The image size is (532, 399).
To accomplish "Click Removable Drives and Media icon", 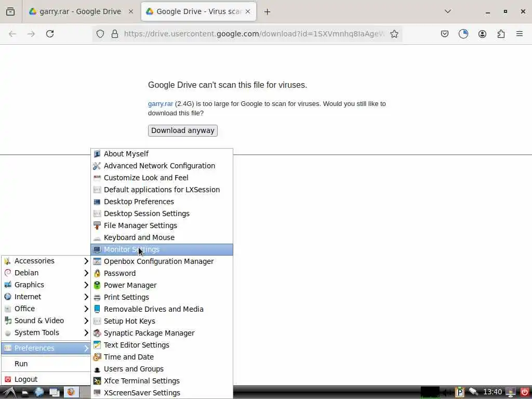I will coord(97,309).
